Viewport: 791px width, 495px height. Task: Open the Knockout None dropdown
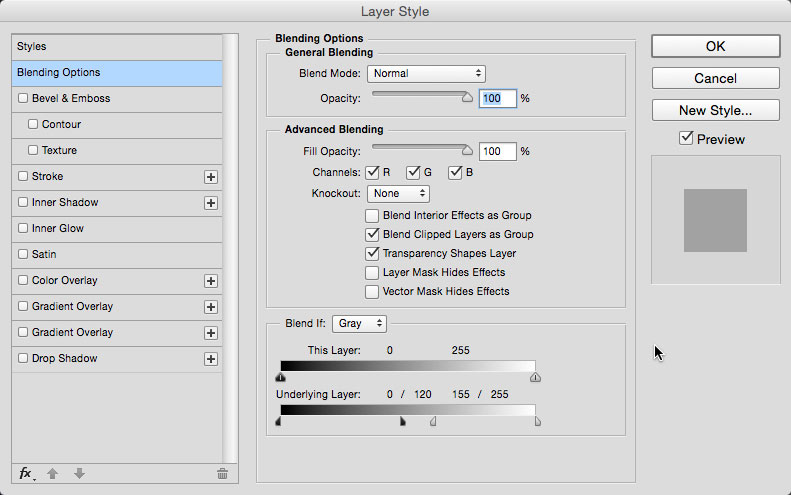tap(399, 194)
